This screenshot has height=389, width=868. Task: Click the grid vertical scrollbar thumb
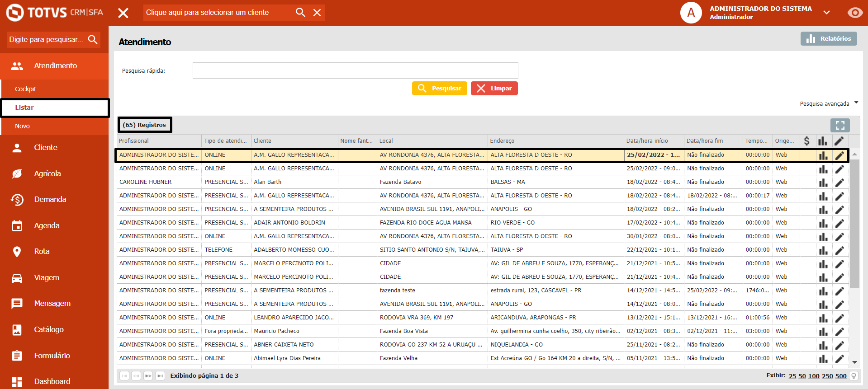click(x=854, y=224)
